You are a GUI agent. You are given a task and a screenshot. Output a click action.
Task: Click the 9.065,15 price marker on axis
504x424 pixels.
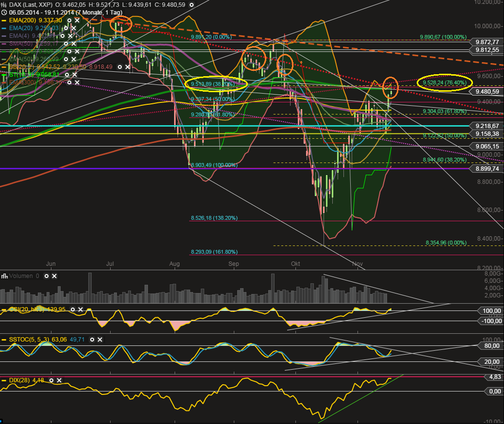[486, 146]
